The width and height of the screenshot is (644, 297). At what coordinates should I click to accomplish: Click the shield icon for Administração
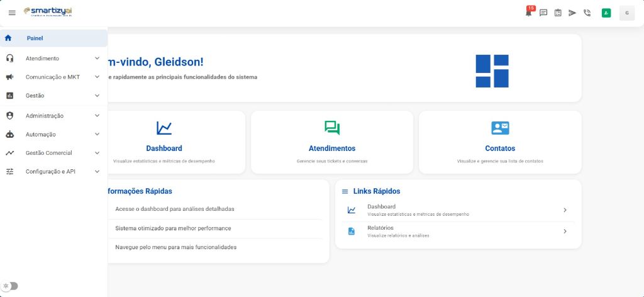pyautogui.click(x=10, y=116)
